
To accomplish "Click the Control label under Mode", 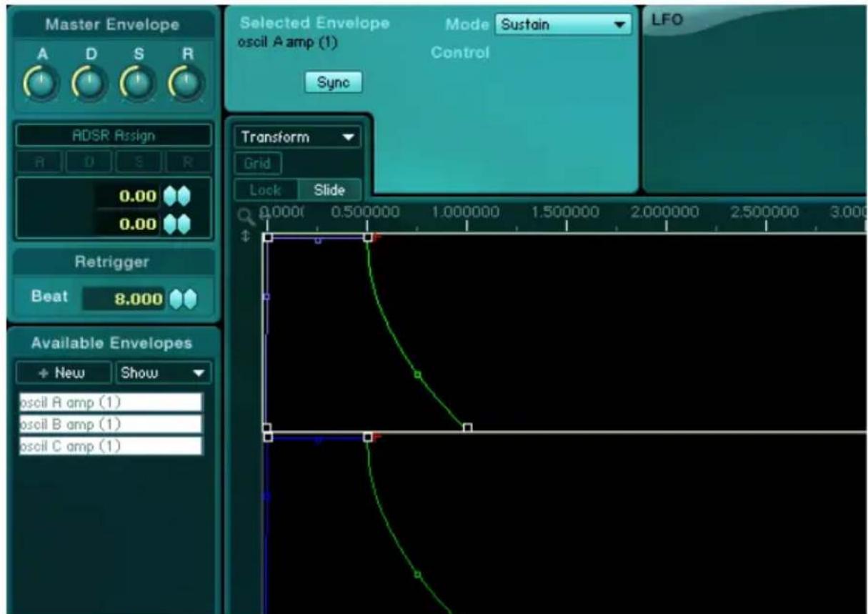I will [x=460, y=53].
